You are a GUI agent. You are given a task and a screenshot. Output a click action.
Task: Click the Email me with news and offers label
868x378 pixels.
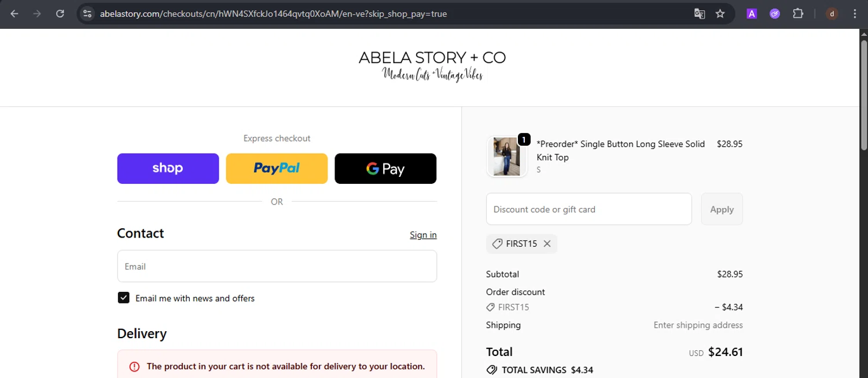pos(195,298)
